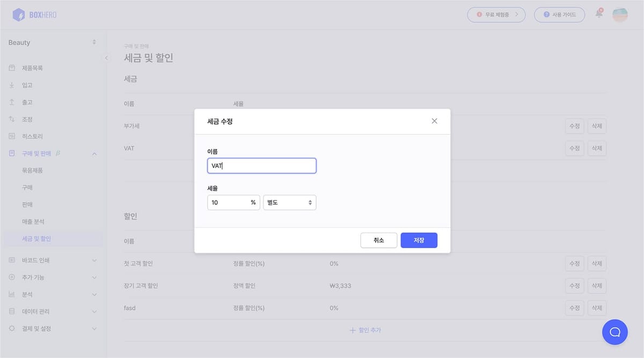Open the 별도 tax type dropdown

click(x=289, y=203)
